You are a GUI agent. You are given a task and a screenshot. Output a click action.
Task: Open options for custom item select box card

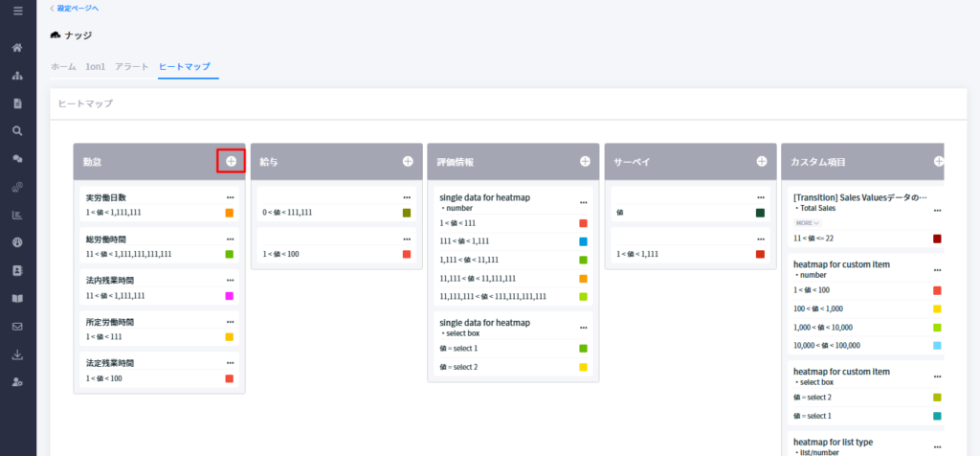(x=938, y=376)
